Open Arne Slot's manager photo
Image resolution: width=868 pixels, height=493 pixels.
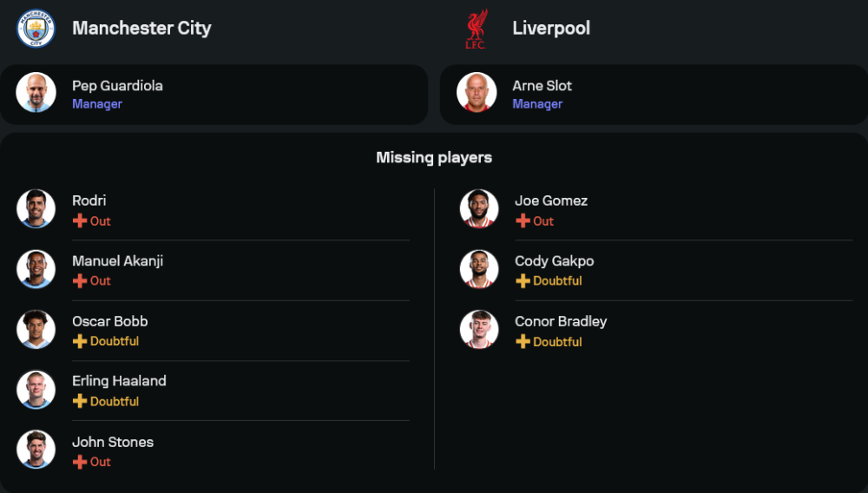point(477,92)
